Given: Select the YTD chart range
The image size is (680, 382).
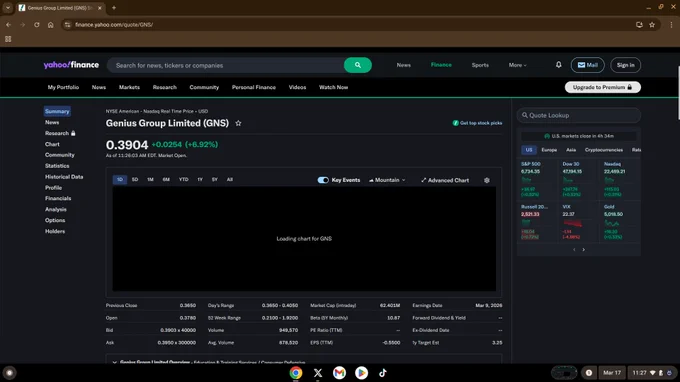Looking at the screenshot, I should point(183,180).
